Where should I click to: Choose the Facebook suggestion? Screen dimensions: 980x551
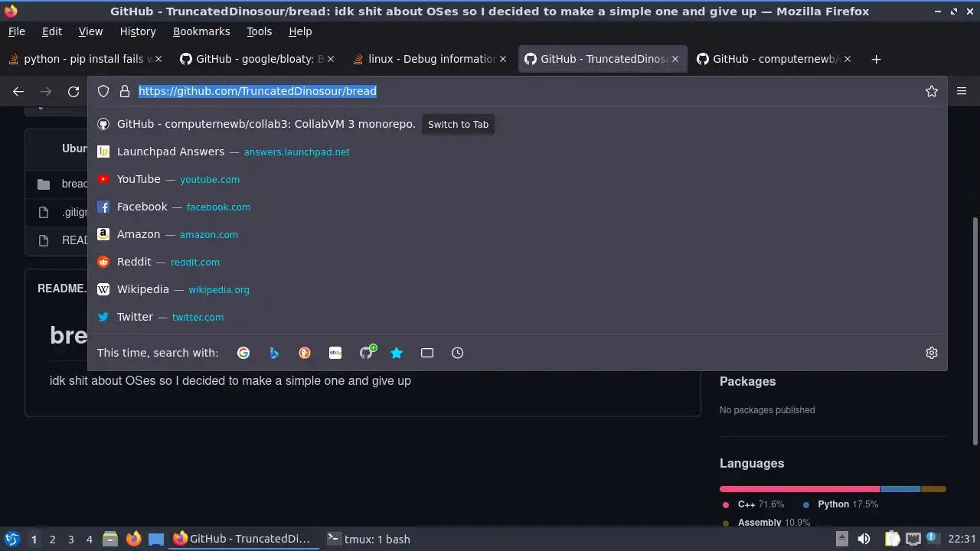(518, 207)
